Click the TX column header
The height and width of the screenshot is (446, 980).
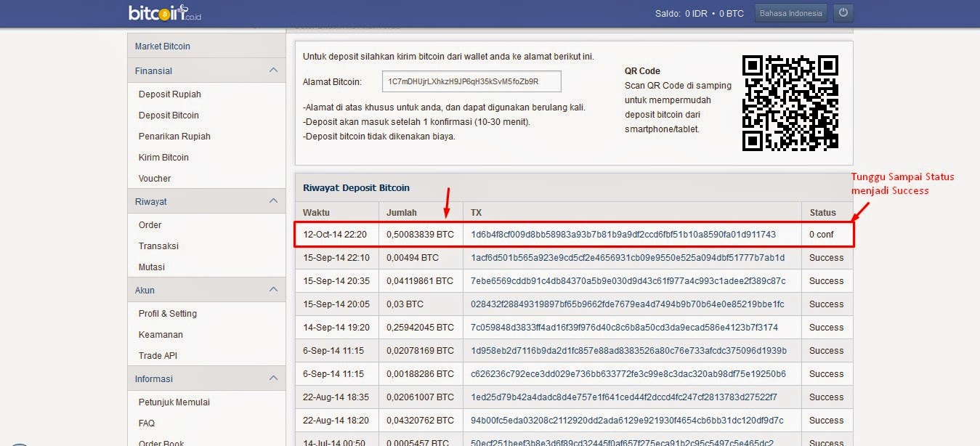476,213
